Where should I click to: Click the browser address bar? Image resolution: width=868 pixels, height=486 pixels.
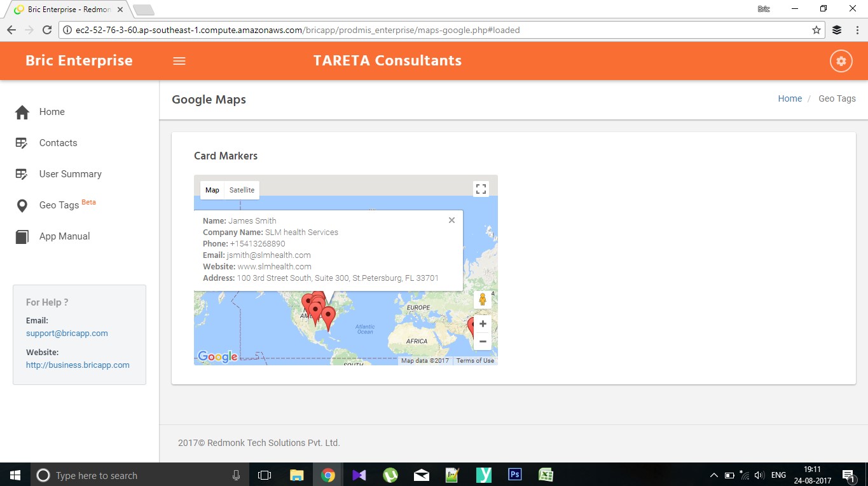[x=432, y=30]
